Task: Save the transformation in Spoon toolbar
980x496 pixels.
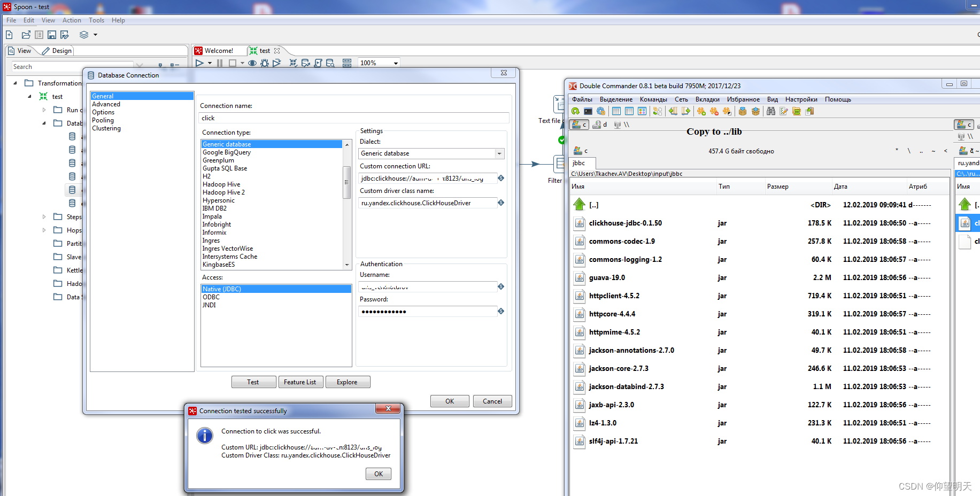Action: pos(52,35)
